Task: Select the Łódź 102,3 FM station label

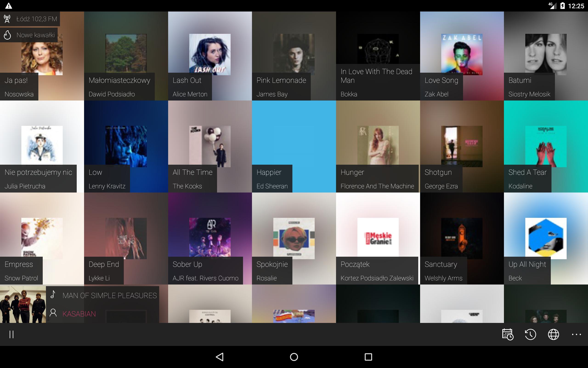Action: [37, 19]
